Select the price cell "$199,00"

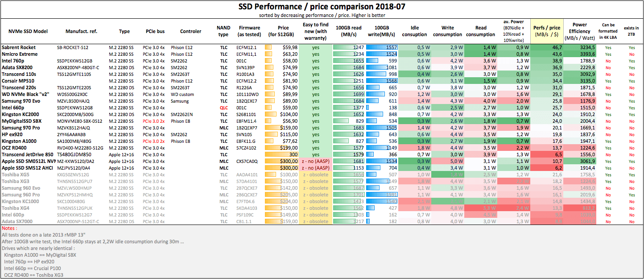pos(289,148)
